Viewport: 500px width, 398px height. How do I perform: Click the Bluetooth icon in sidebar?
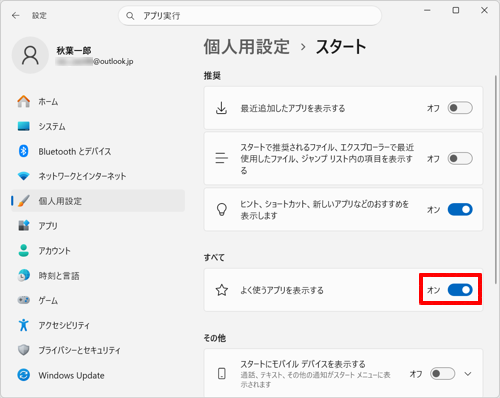coord(24,151)
